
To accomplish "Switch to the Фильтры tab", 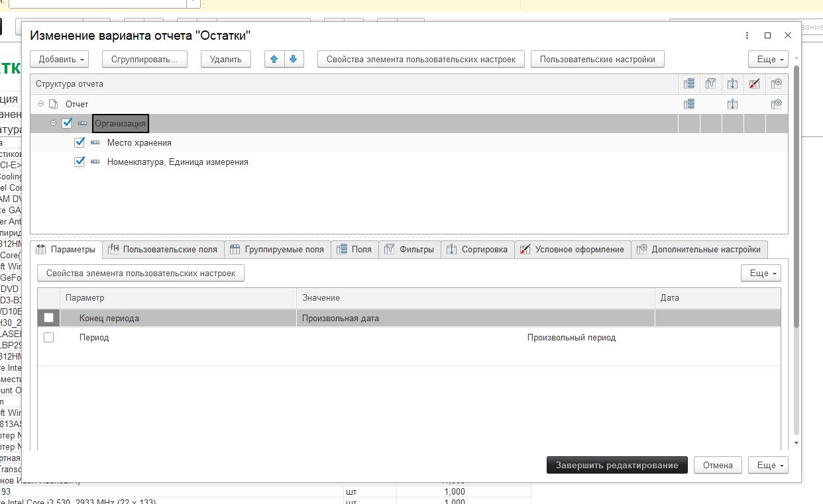I will [x=410, y=250].
